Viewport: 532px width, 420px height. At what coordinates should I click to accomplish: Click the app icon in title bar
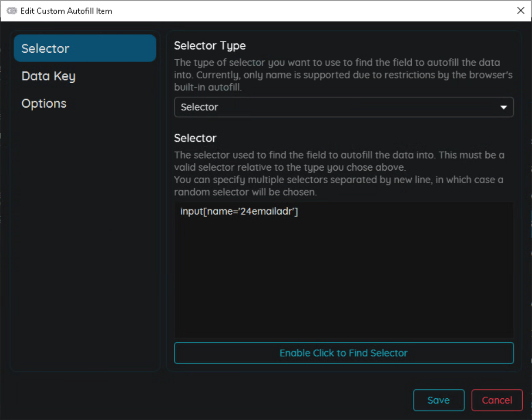[x=12, y=11]
